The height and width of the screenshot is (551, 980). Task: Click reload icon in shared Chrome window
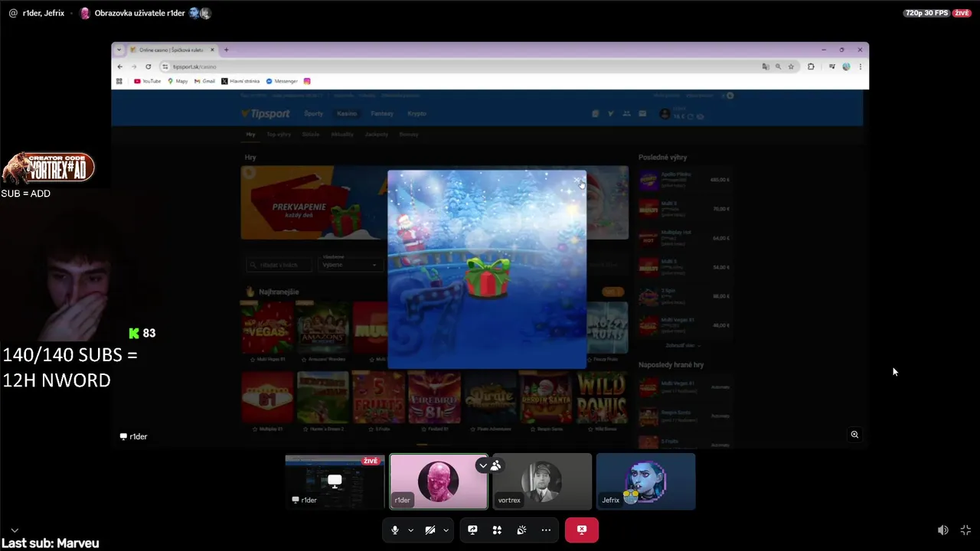click(x=149, y=67)
